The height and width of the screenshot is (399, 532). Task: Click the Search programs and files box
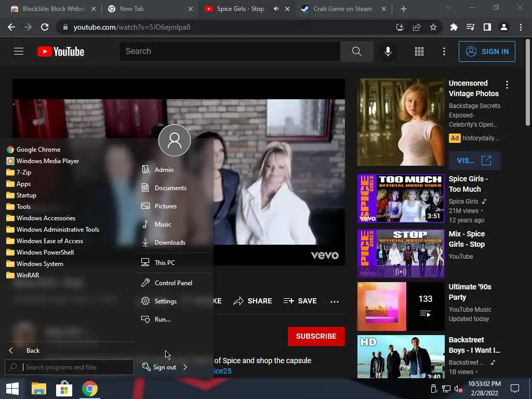70,367
